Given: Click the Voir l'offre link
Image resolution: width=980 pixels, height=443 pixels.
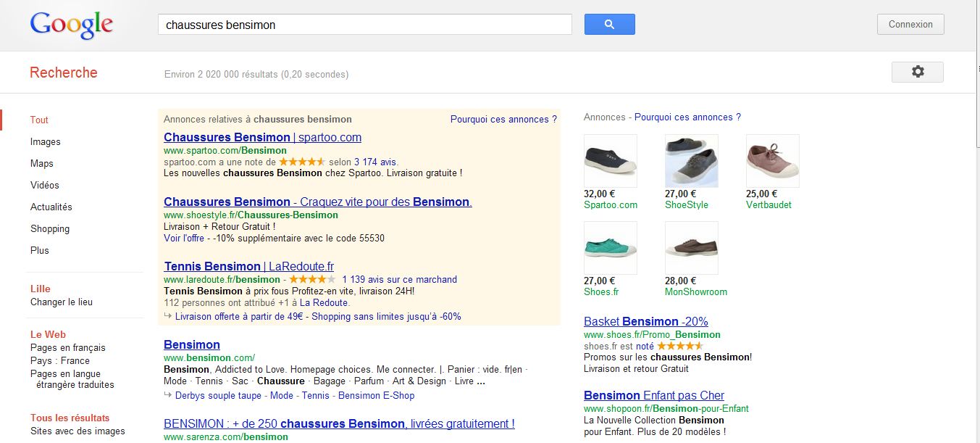Looking at the screenshot, I should 184,239.
